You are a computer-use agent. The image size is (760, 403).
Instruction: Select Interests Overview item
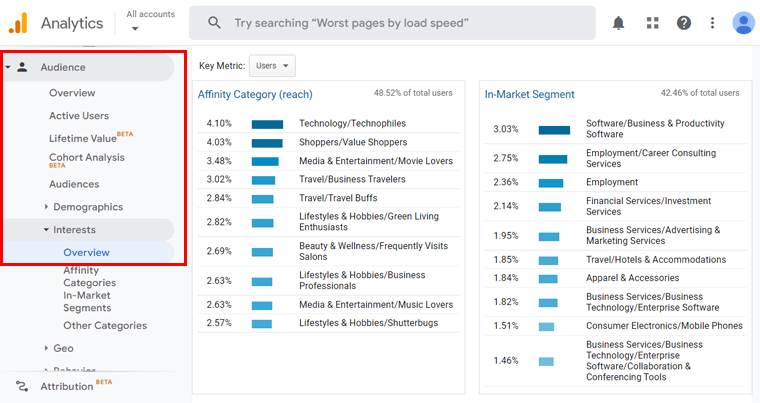86,252
